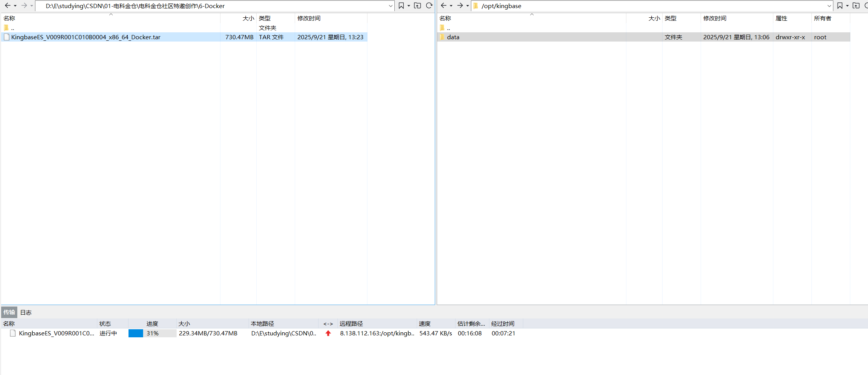Screen dimensions: 868x375
Task: Select the remote data folder
Action: tap(453, 37)
